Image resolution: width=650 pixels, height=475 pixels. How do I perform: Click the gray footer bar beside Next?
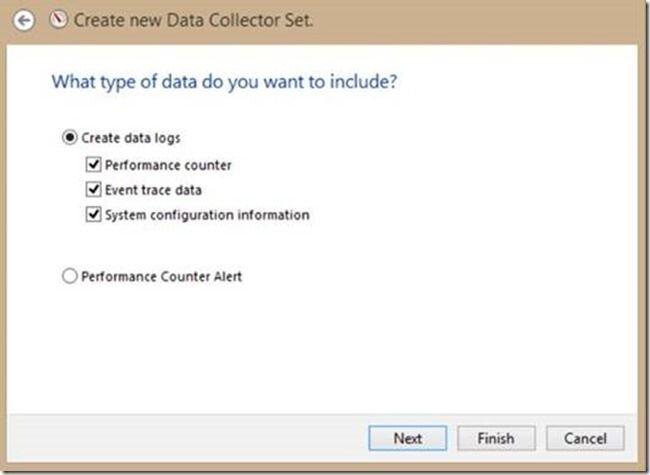187,438
